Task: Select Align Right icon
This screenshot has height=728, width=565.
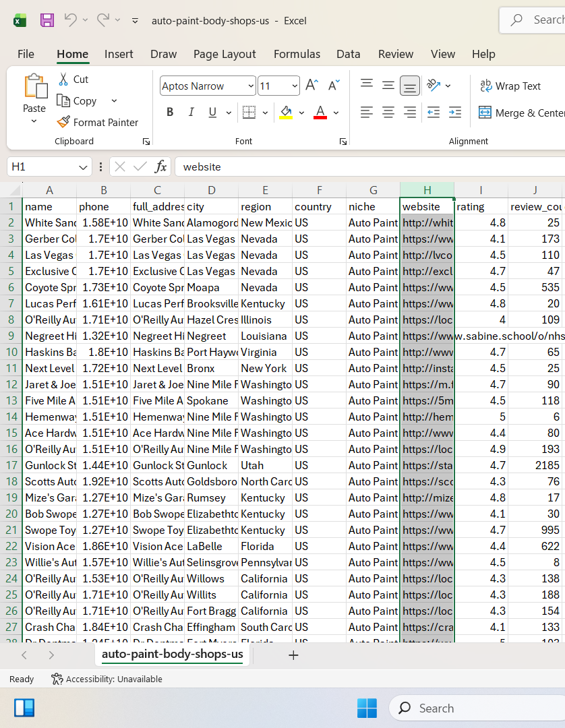Action: (x=409, y=113)
